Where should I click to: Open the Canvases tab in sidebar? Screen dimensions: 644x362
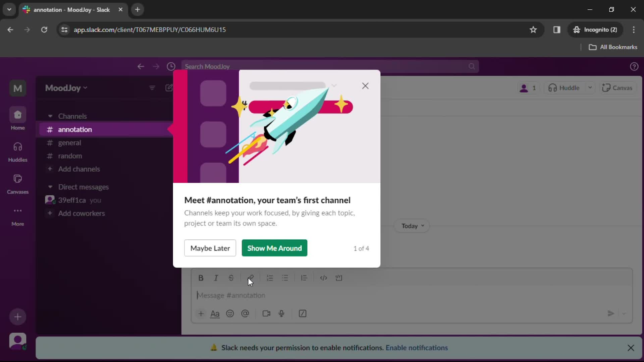tap(18, 184)
